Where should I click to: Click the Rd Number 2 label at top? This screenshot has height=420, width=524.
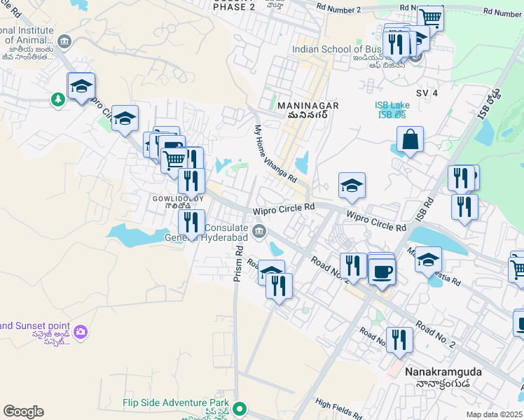point(338,8)
